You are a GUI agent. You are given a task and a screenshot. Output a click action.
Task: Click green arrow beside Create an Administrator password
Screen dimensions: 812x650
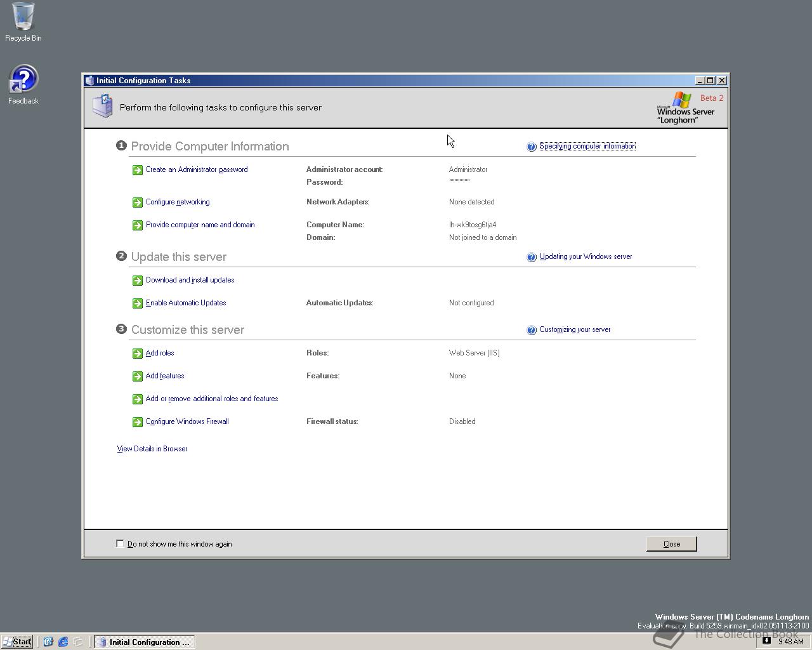tap(138, 170)
